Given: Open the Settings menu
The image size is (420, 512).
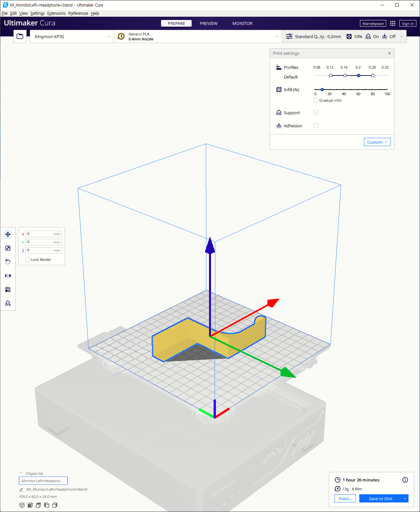Looking at the screenshot, I should (x=37, y=13).
